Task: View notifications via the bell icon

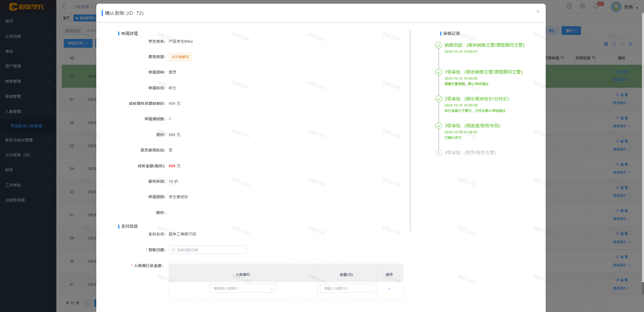Action: (596, 6)
